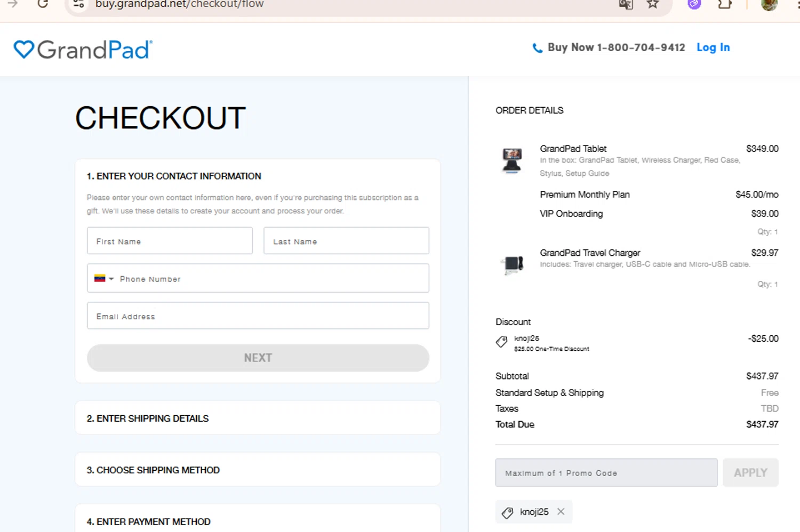Click the translate page icon in address bar
This screenshot has height=532, width=800.
tap(626, 4)
